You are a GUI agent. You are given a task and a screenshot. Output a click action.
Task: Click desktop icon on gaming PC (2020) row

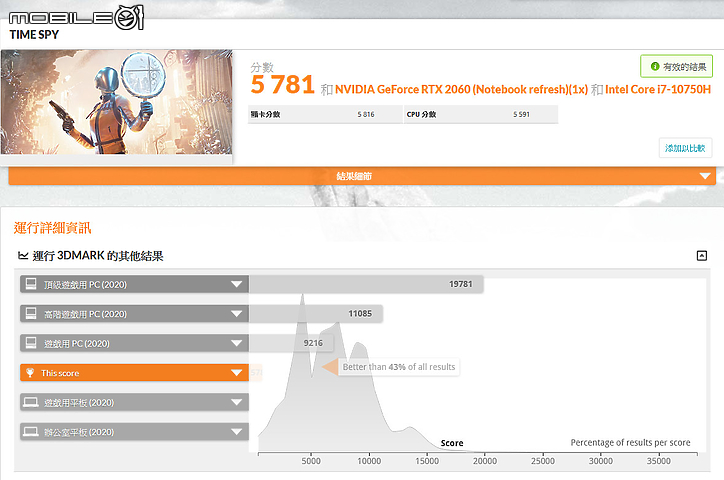pyautogui.click(x=31, y=343)
